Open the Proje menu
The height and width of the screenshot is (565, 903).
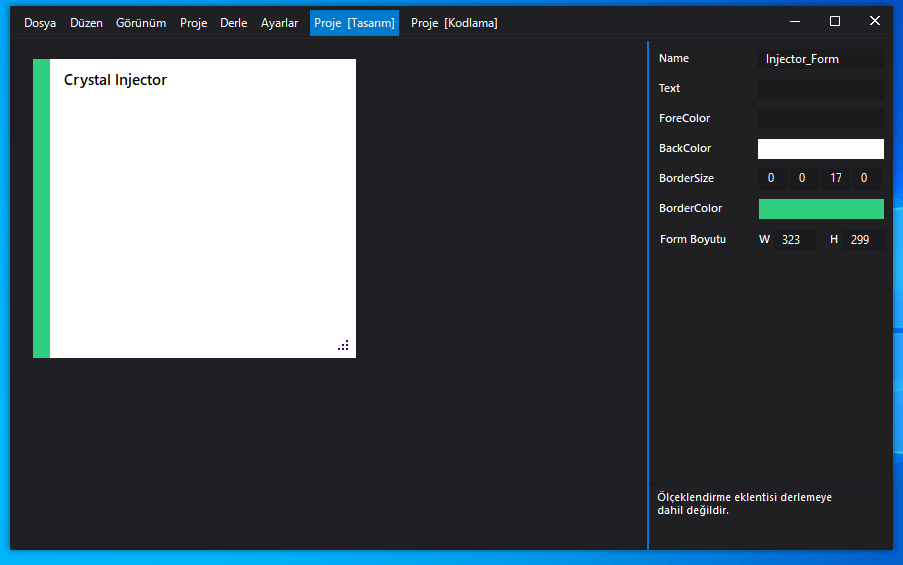pyautogui.click(x=194, y=23)
